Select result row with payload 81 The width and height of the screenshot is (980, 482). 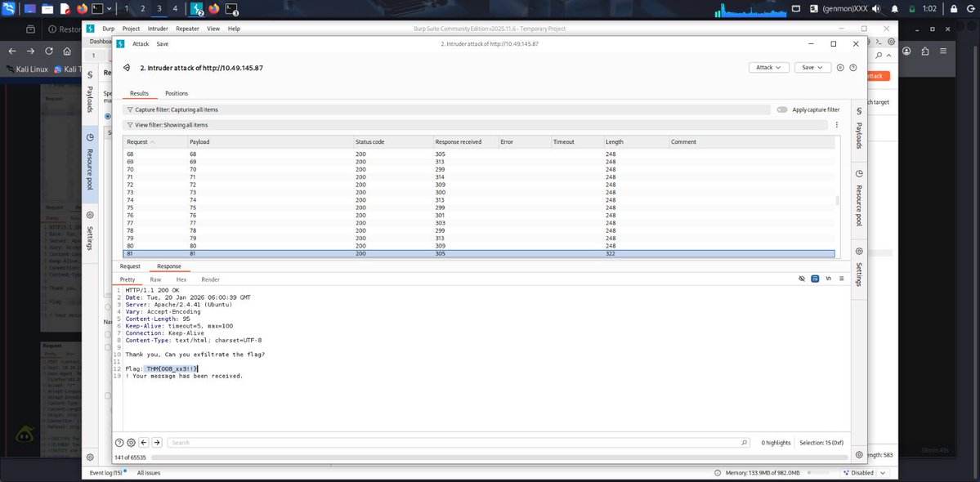[x=479, y=253]
